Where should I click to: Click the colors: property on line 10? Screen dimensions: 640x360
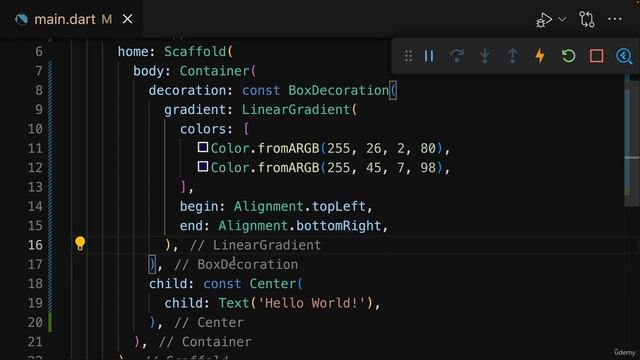coord(206,129)
